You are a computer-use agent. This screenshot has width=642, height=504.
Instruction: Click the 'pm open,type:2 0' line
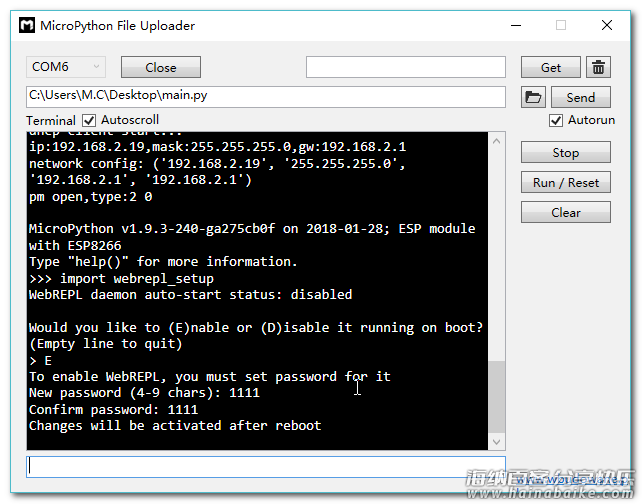click(x=90, y=197)
